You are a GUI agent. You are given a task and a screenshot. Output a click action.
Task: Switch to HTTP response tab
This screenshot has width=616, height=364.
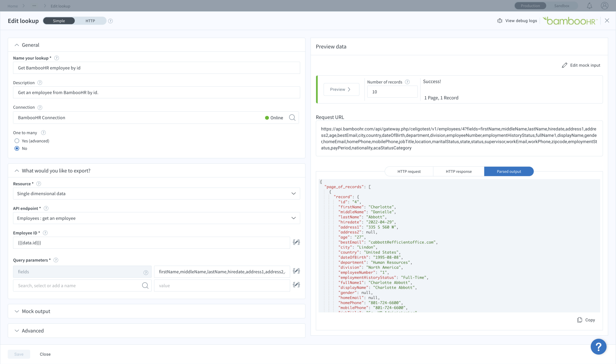[459, 171]
